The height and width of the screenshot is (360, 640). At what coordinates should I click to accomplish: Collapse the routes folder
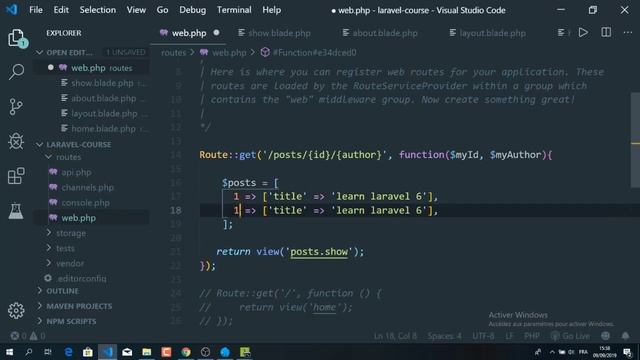[x=49, y=157]
